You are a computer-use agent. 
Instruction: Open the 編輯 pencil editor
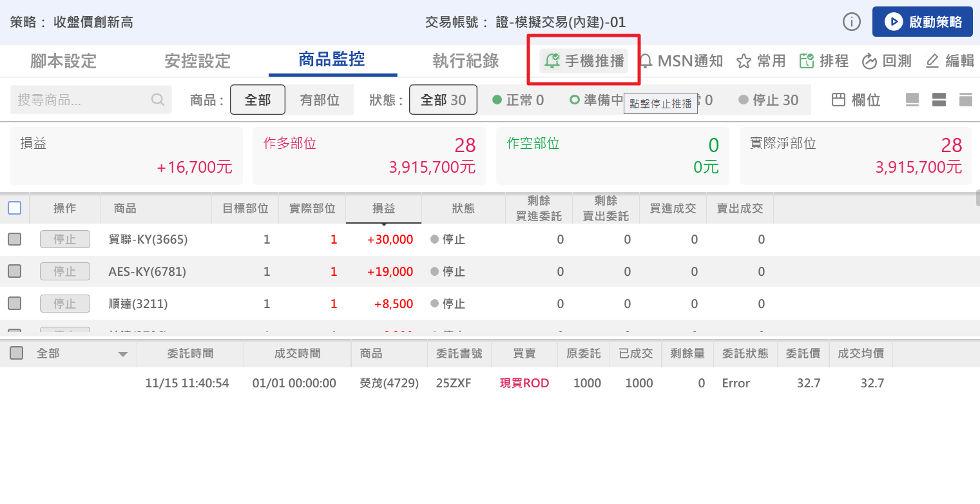point(949,61)
